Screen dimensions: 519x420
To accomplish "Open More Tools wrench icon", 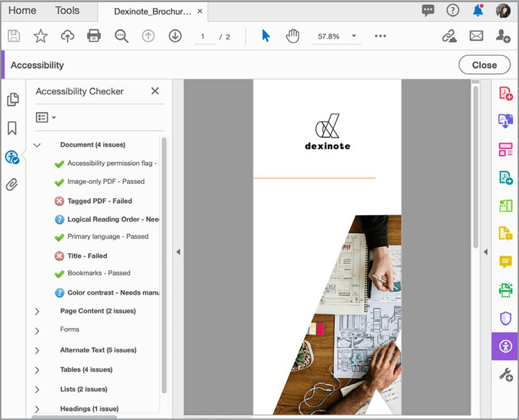I will (506, 374).
